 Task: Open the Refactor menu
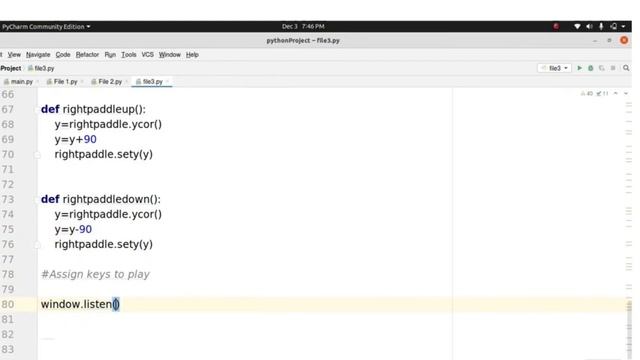click(87, 55)
